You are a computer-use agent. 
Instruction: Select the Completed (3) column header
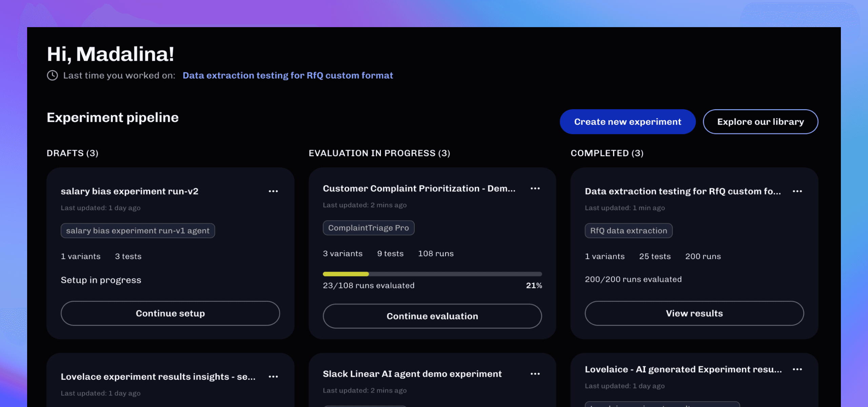pos(607,153)
